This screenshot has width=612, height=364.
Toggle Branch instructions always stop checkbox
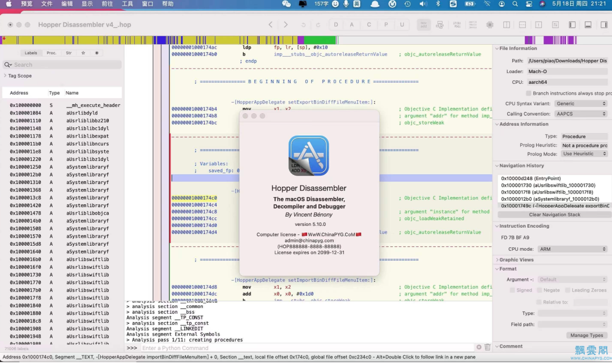(529, 93)
